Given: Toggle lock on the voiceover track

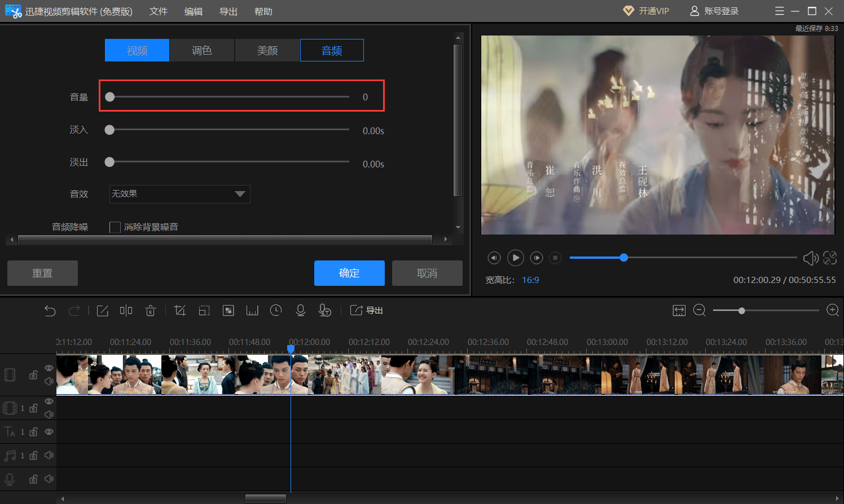Looking at the screenshot, I should 33,479.
